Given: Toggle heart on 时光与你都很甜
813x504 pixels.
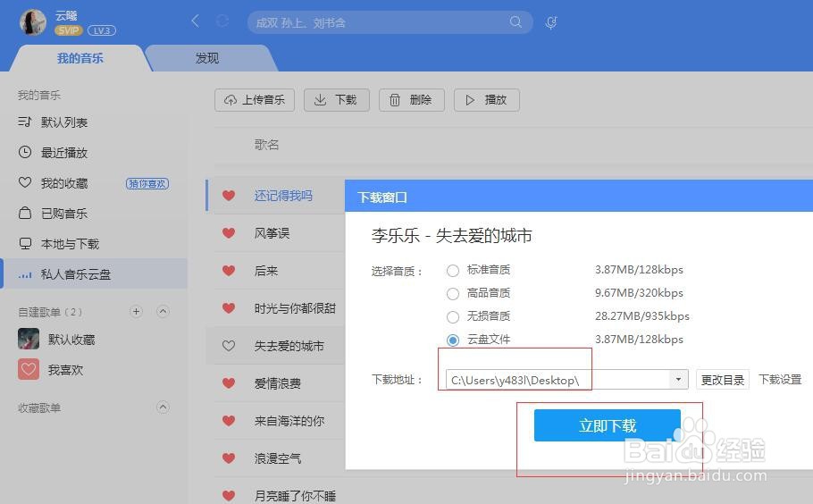Looking at the screenshot, I should point(229,308).
